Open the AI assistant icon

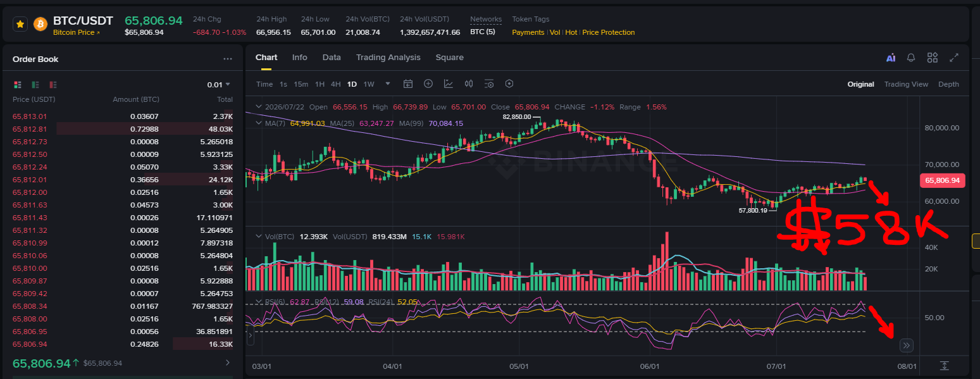tap(891, 58)
